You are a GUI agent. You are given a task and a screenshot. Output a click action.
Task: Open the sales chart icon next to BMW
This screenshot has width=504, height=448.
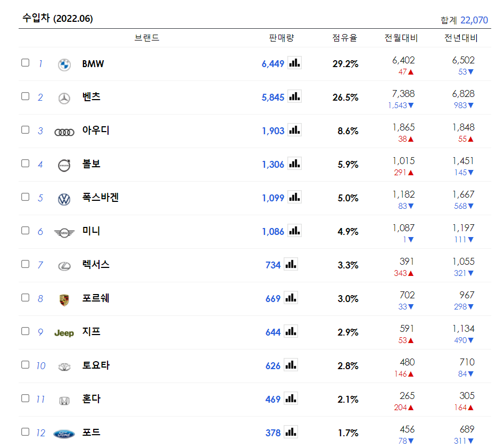coord(294,63)
